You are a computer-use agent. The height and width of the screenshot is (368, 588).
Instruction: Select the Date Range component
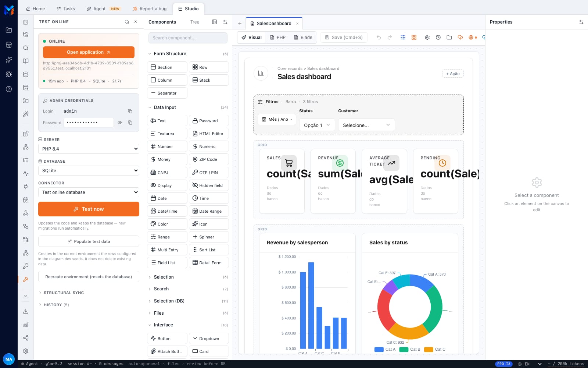[x=209, y=211]
